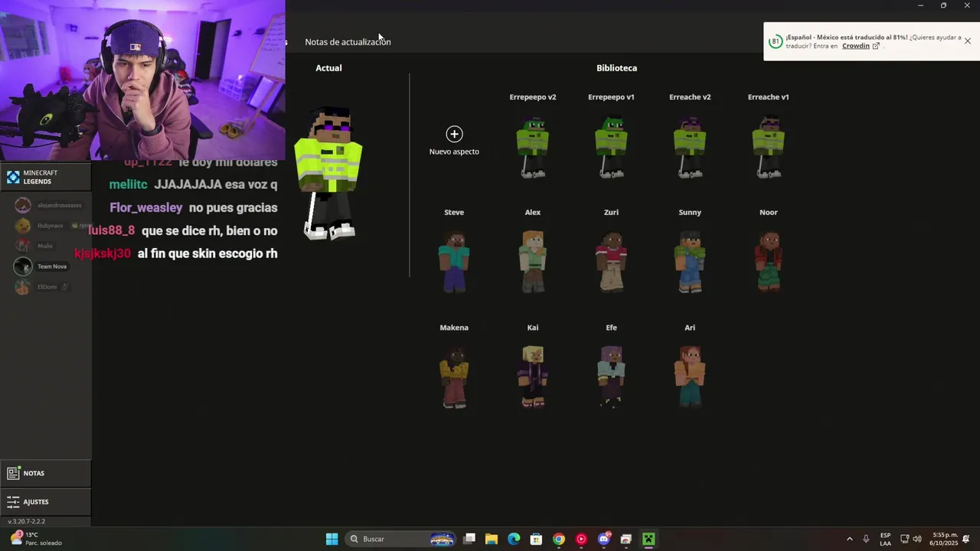Click the current skin preview under Actual
The height and width of the screenshot is (551, 980).
click(x=328, y=174)
